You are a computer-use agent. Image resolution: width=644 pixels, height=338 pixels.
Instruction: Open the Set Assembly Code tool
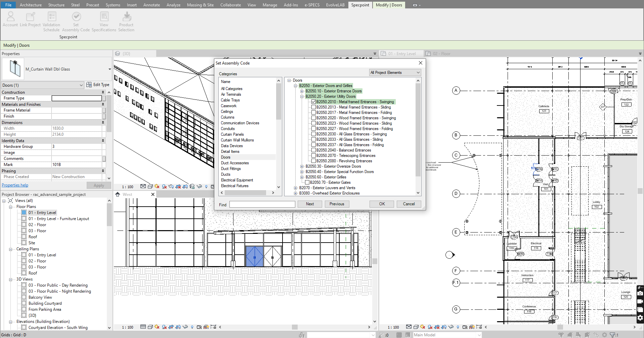(76, 21)
